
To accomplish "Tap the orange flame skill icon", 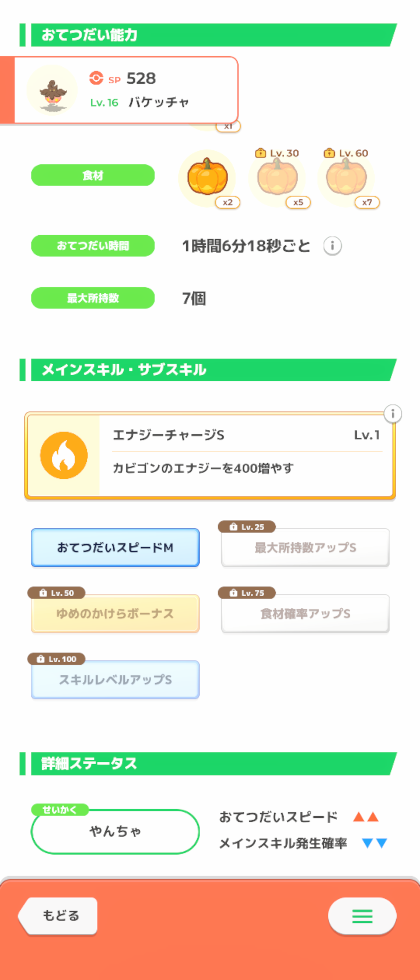I will click(x=64, y=455).
